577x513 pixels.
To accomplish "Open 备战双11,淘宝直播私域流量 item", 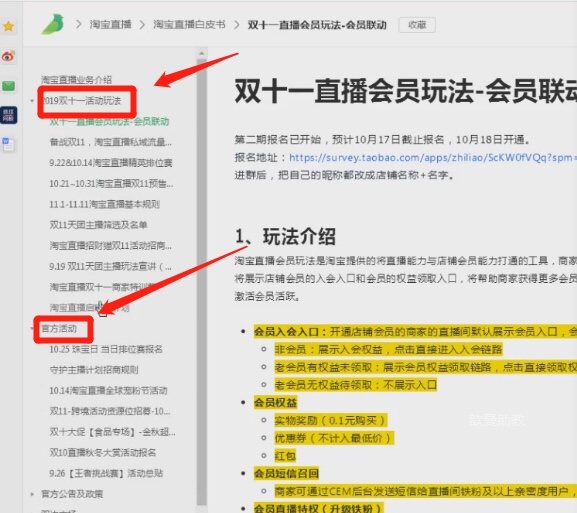I will click(x=110, y=142).
